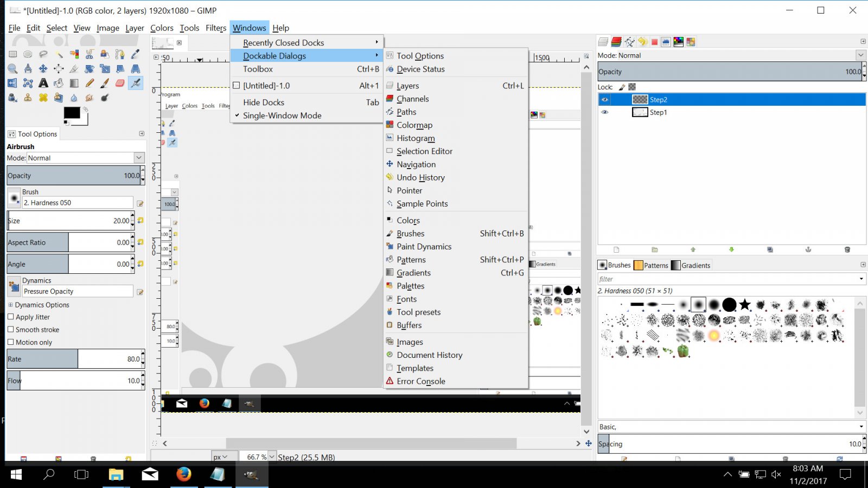Open the brush filter dropdown arrow
Screen dimensions: 868x488
861,279
